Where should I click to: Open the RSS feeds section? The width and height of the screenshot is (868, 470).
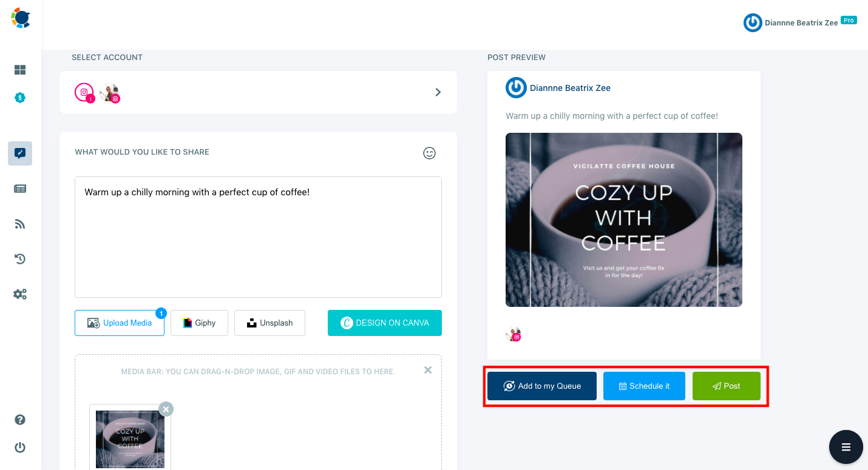[x=20, y=223]
